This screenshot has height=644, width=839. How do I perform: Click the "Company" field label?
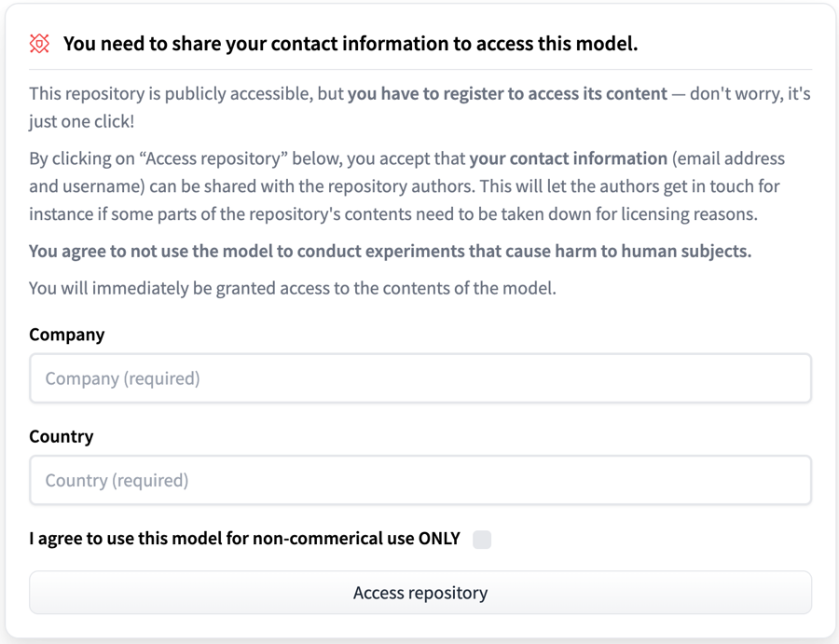pyautogui.click(x=66, y=335)
